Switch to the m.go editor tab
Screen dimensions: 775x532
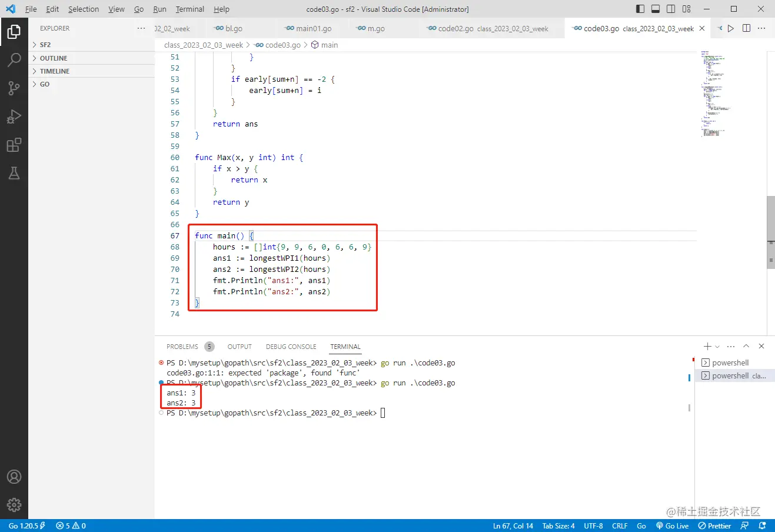tap(382, 28)
